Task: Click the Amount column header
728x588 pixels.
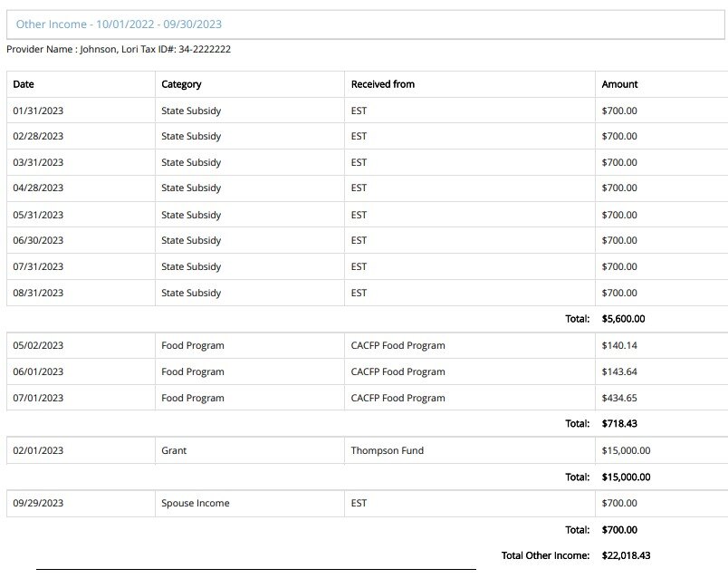Action: click(x=619, y=84)
